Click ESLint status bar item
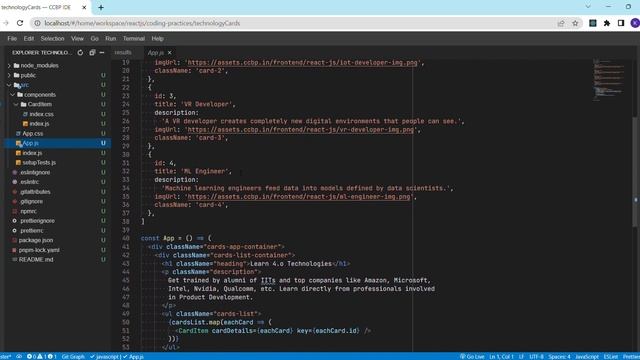The image size is (640, 360). 611,356
